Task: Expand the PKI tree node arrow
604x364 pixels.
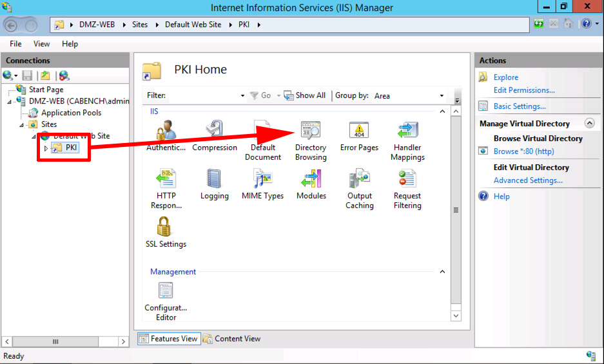Action: pos(46,148)
